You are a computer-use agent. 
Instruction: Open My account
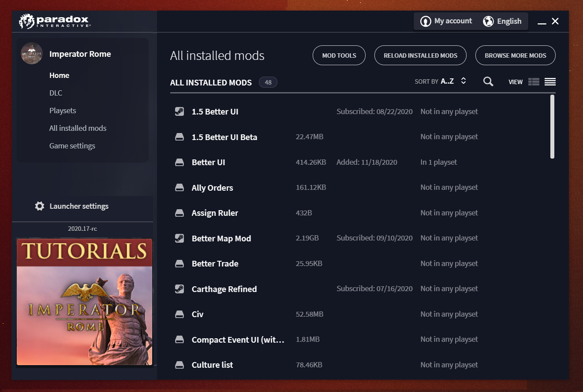(x=446, y=21)
